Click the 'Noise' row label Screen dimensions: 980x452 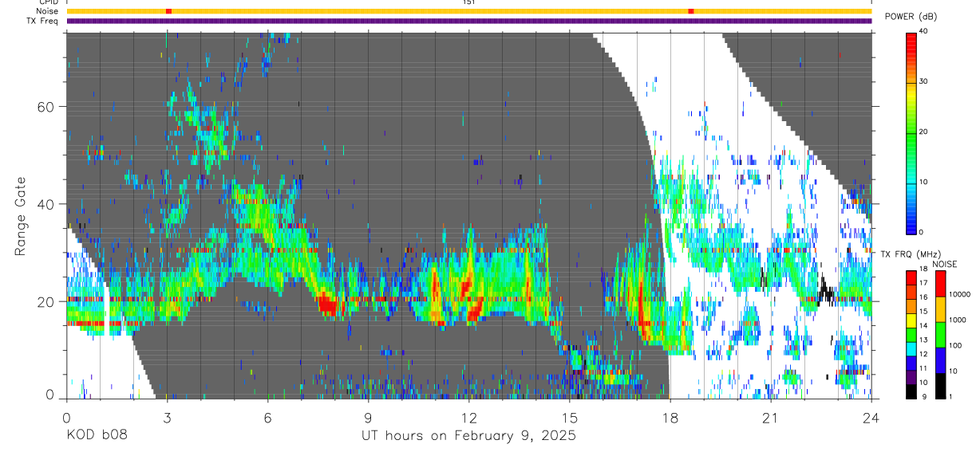[x=47, y=11]
